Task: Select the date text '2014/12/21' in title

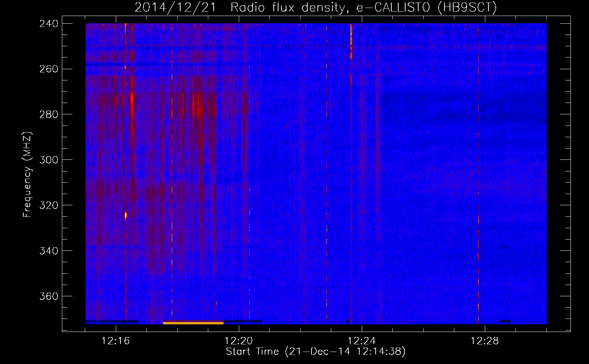Action: coord(175,7)
